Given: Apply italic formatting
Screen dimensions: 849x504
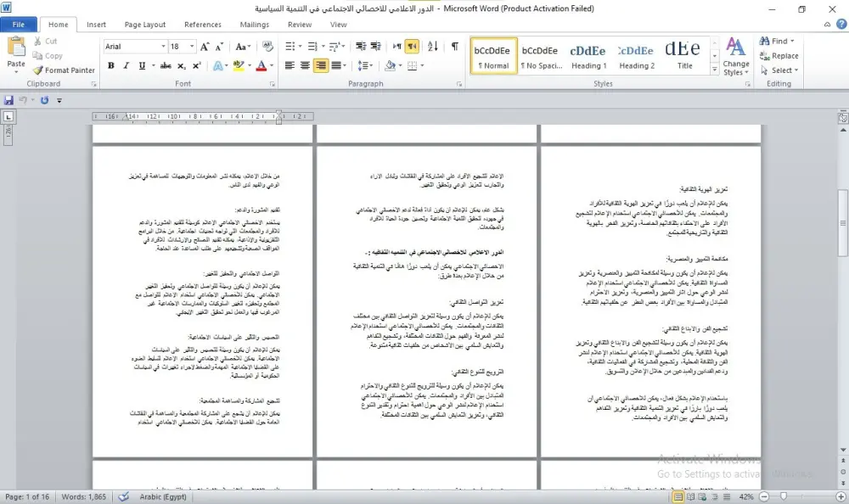Looking at the screenshot, I should (125, 65).
